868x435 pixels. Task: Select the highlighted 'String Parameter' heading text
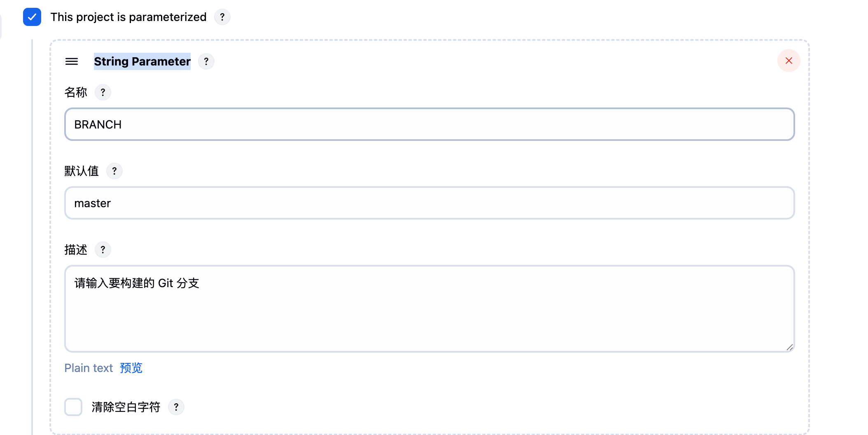click(142, 61)
